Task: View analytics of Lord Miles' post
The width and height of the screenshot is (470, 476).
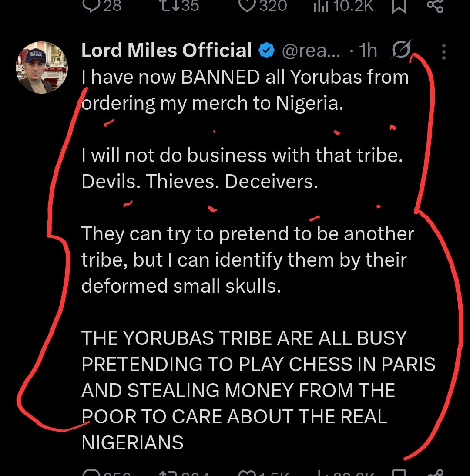Action: tap(322, 473)
